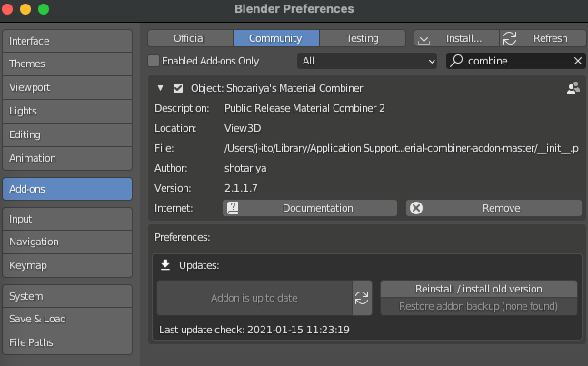Open System preferences section

pyautogui.click(x=67, y=296)
